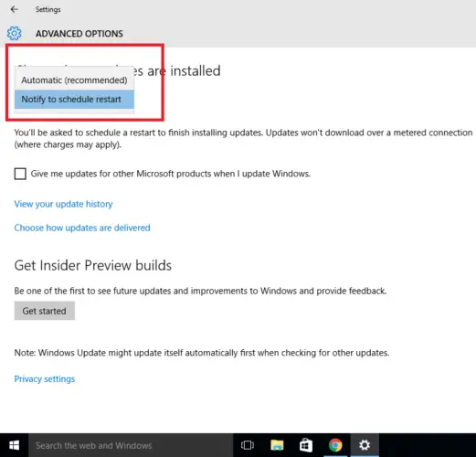Switch to Google Chrome in taskbar

click(x=335, y=445)
